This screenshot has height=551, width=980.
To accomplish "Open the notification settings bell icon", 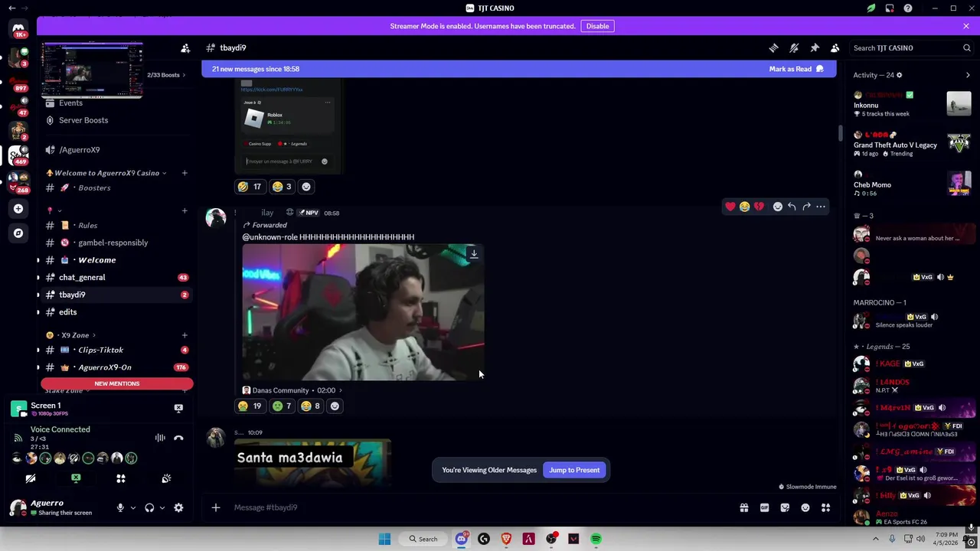I will pos(794,48).
